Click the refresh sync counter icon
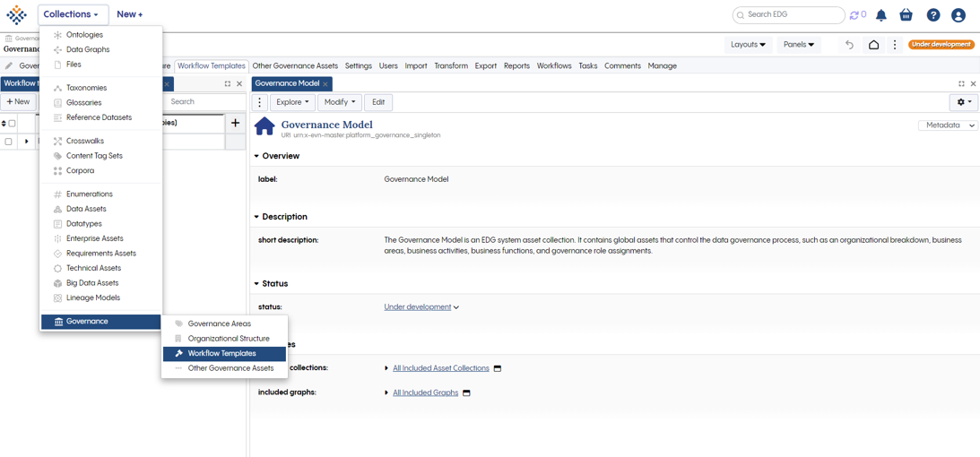The width and height of the screenshot is (980, 457). coord(857,14)
